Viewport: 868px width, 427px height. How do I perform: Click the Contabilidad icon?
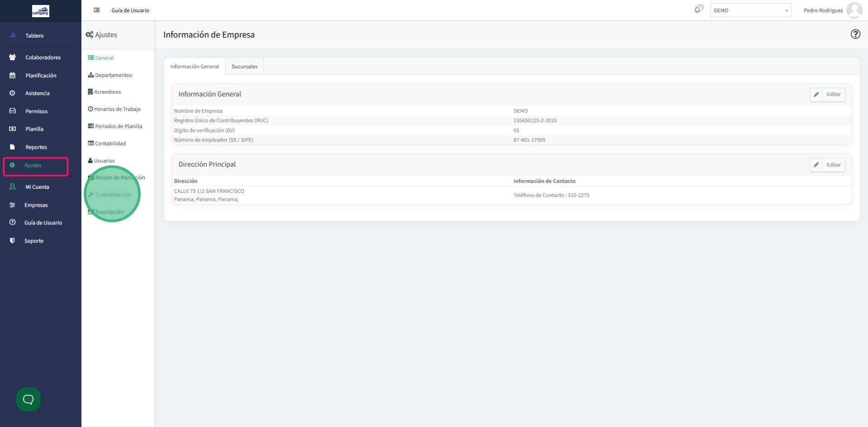tap(91, 143)
